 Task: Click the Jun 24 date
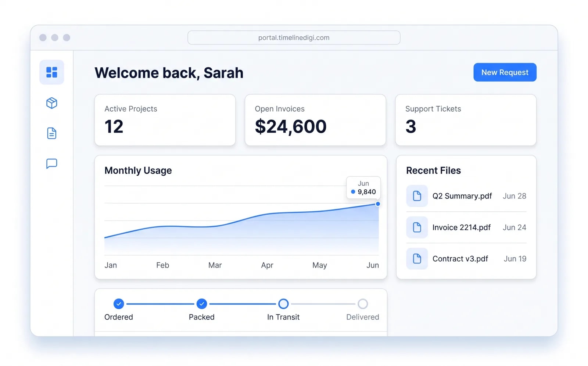514,227
